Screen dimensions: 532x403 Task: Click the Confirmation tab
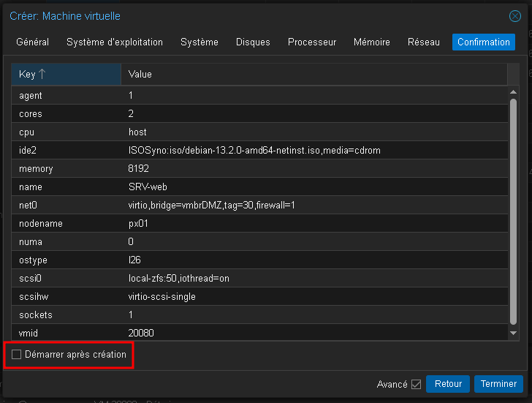[483, 42]
